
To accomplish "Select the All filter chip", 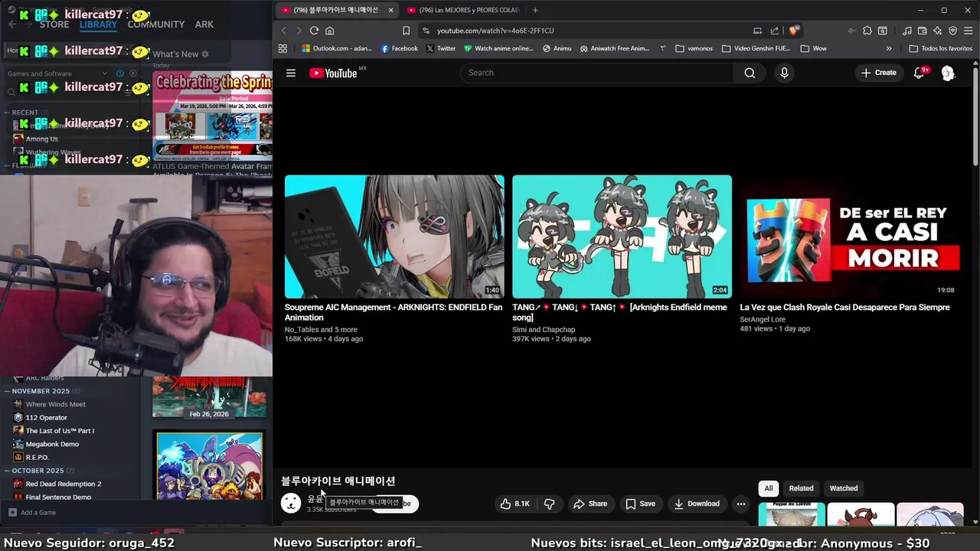I will coord(769,488).
